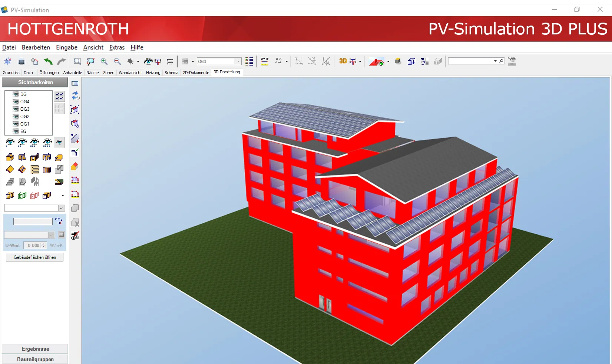
Task: Hide the OG2 floor layer
Action: pos(16,117)
